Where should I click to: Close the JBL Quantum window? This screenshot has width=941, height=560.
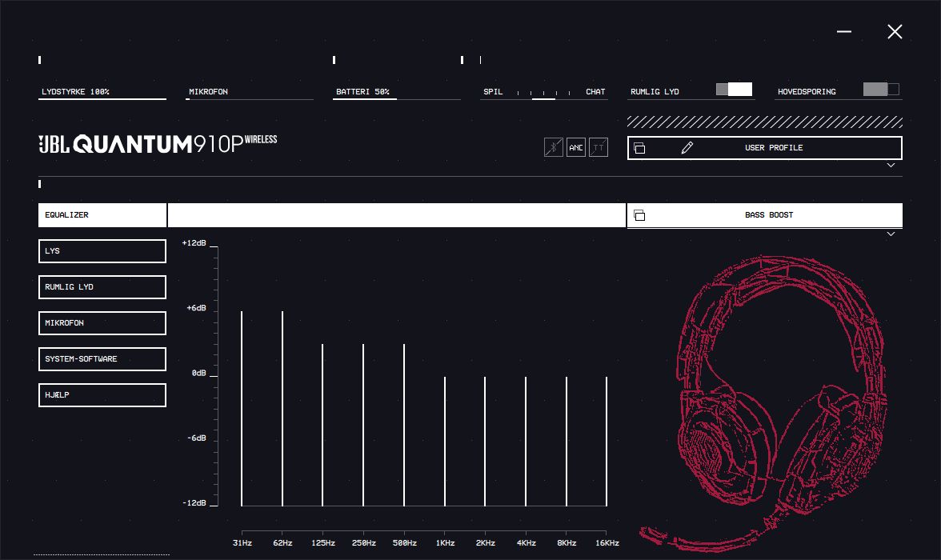[895, 32]
